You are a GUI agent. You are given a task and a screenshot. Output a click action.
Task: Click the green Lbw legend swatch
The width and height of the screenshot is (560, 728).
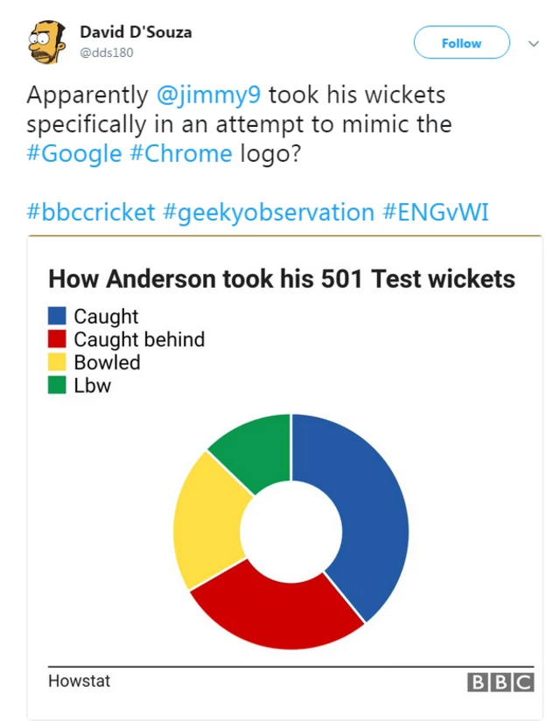(x=57, y=385)
